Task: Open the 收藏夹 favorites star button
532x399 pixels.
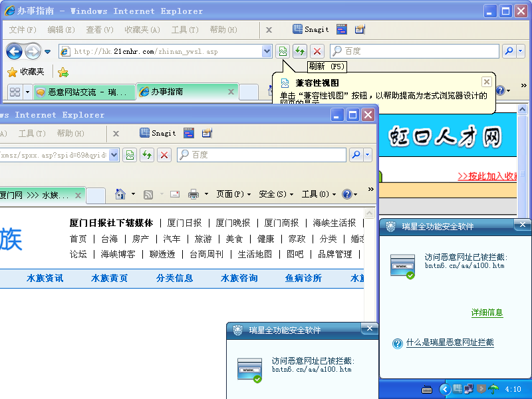Action: tap(26, 72)
